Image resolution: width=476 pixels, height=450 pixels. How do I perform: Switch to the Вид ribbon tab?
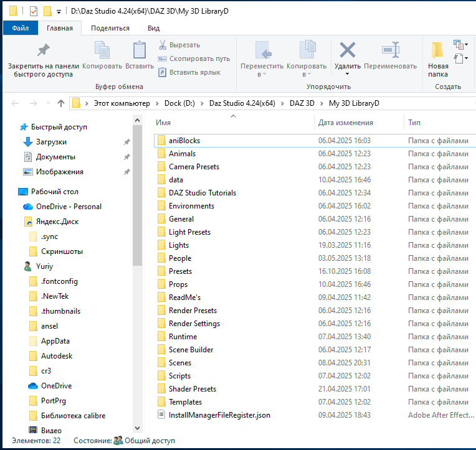coord(154,28)
